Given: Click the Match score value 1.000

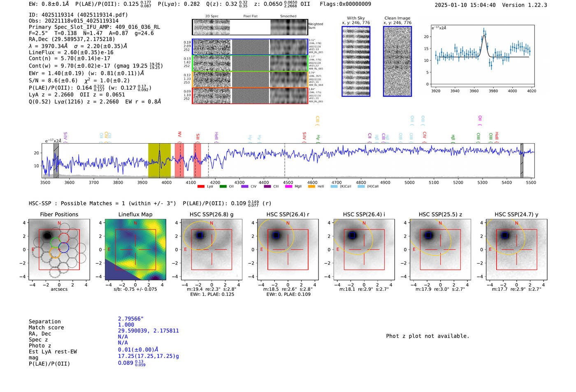Looking at the screenshot, I should [x=126, y=325].
